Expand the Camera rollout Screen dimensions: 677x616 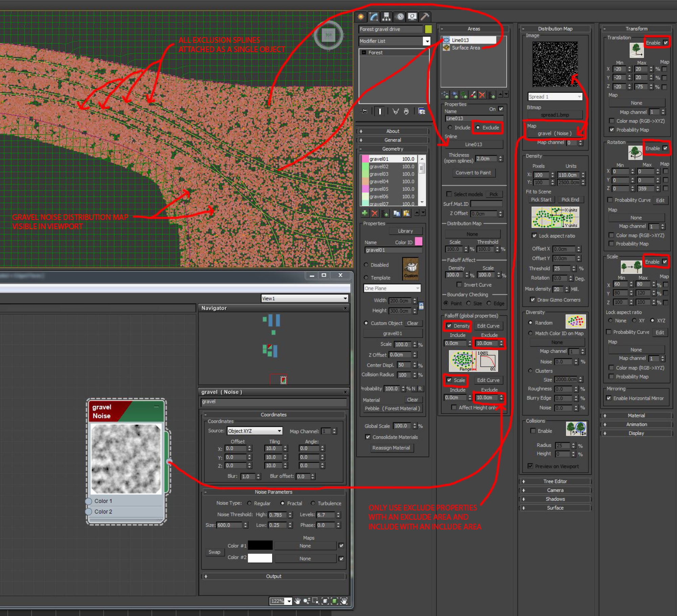555,490
